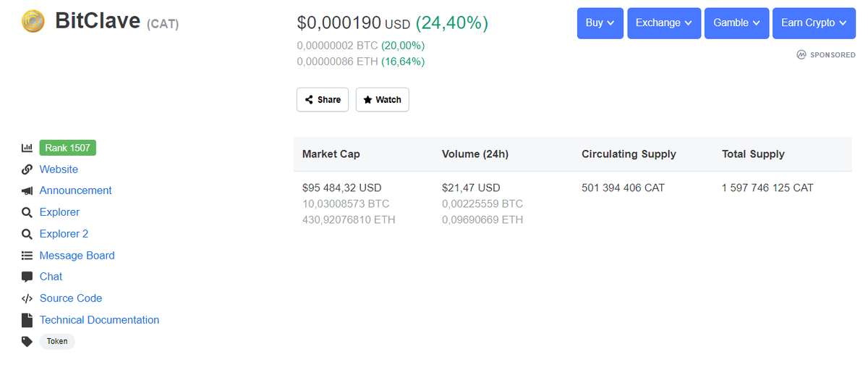Click the 10,03008573 BTC market cap value
The width and height of the screenshot is (868, 365).
(x=346, y=204)
